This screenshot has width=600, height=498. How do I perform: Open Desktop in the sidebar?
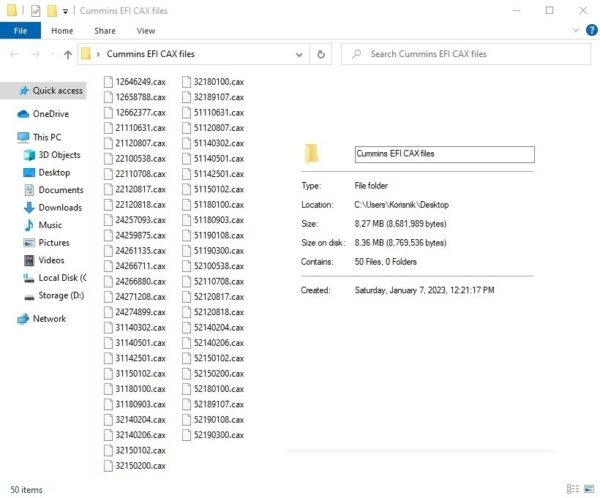[x=47, y=172]
